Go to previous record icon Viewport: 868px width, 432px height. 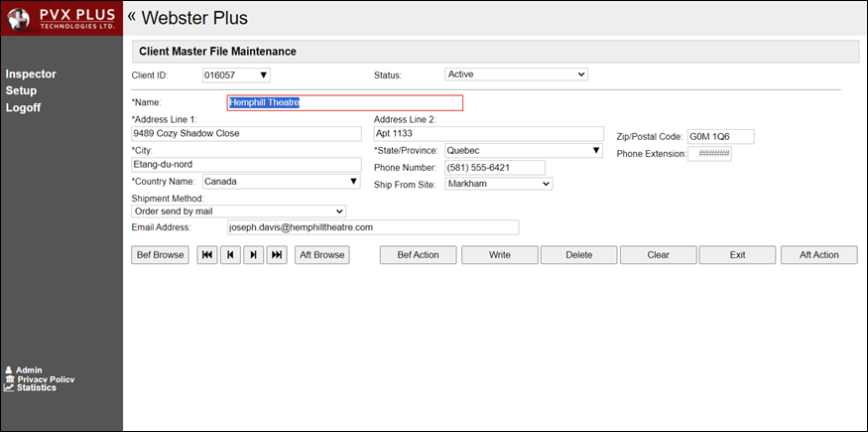[230, 255]
